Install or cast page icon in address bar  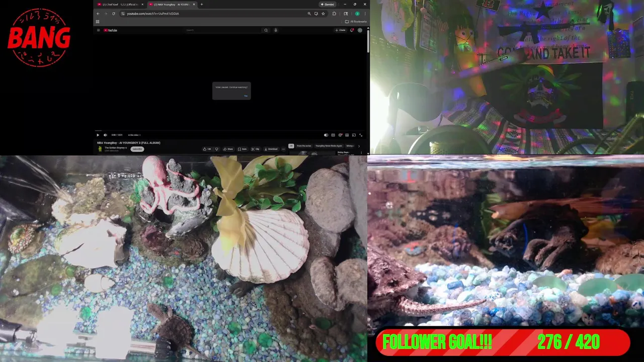pyautogui.click(x=316, y=14)
